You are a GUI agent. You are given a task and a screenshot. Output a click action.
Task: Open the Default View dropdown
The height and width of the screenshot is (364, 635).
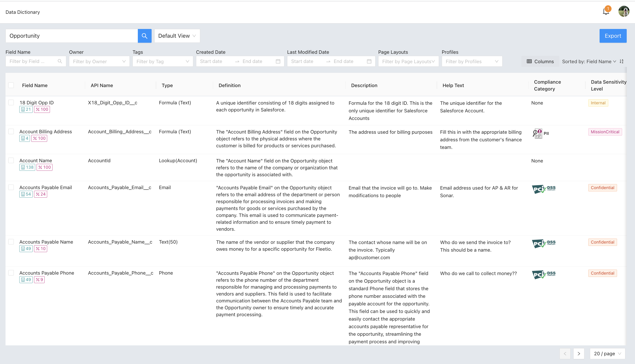(177, 36)
